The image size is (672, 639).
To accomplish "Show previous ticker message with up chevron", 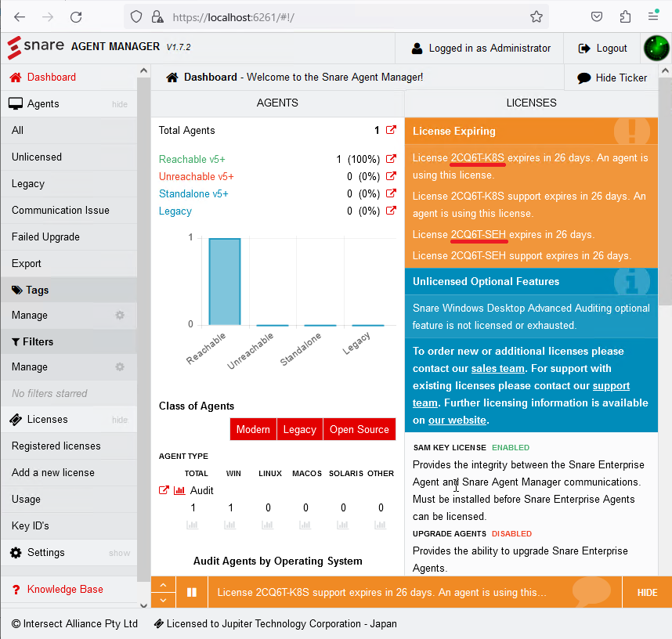I will coord(163,584).
